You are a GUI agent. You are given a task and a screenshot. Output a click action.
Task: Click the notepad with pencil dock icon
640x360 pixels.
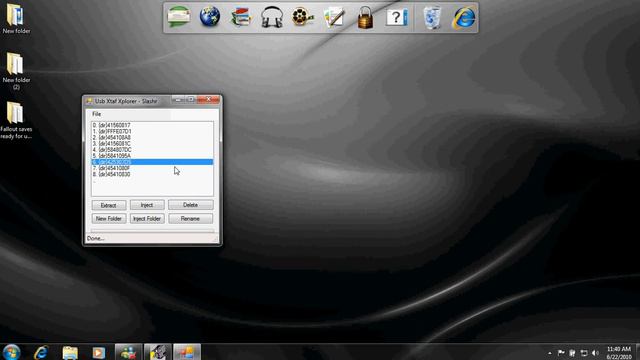click(x=334, y=18)
